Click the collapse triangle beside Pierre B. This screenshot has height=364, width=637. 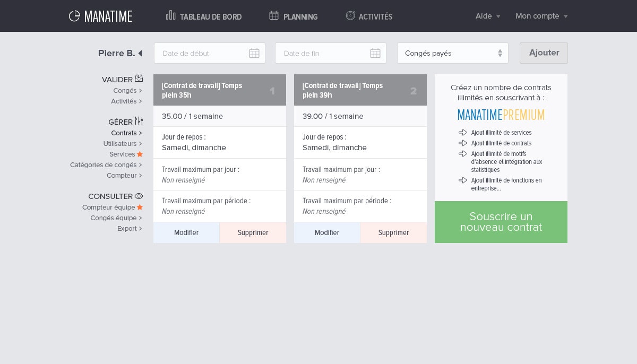[x=140, y=53]
